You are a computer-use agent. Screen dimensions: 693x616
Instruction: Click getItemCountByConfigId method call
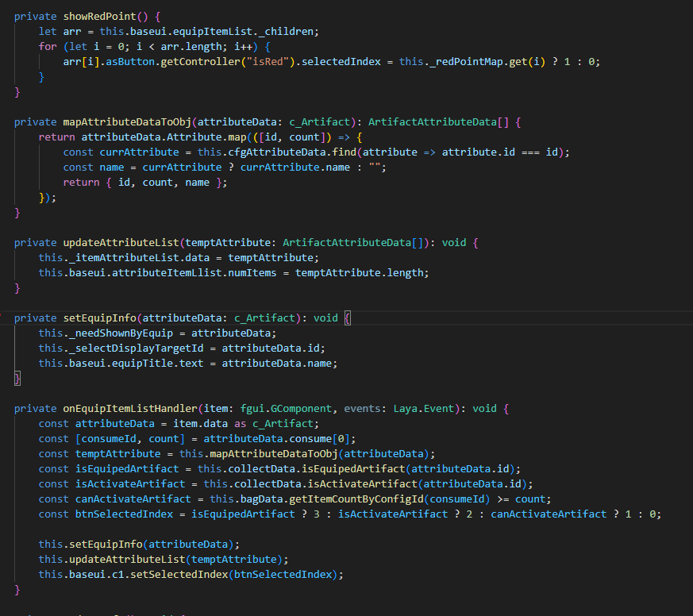tap(356, 499)
